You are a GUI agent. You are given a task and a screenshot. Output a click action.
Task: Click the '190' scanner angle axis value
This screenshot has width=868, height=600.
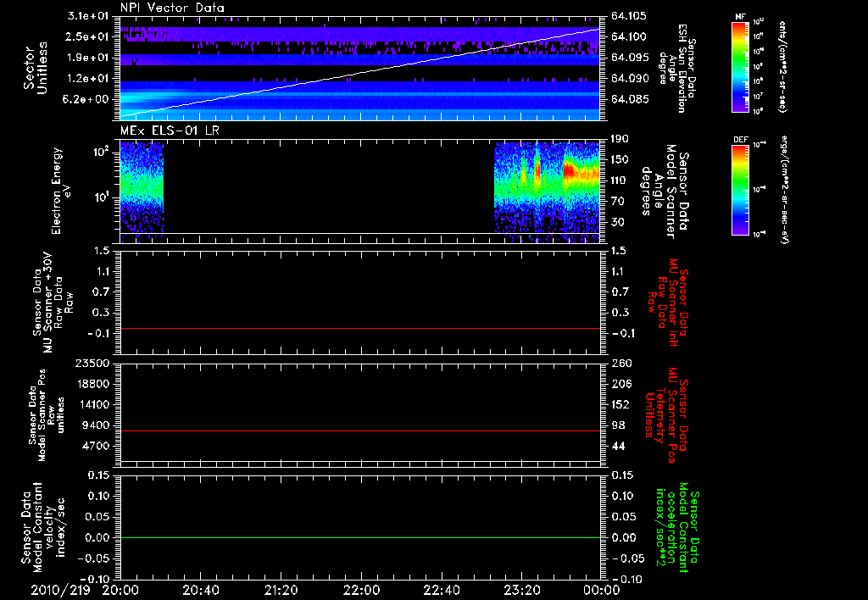pyautogui.click(x=620, y=139)
